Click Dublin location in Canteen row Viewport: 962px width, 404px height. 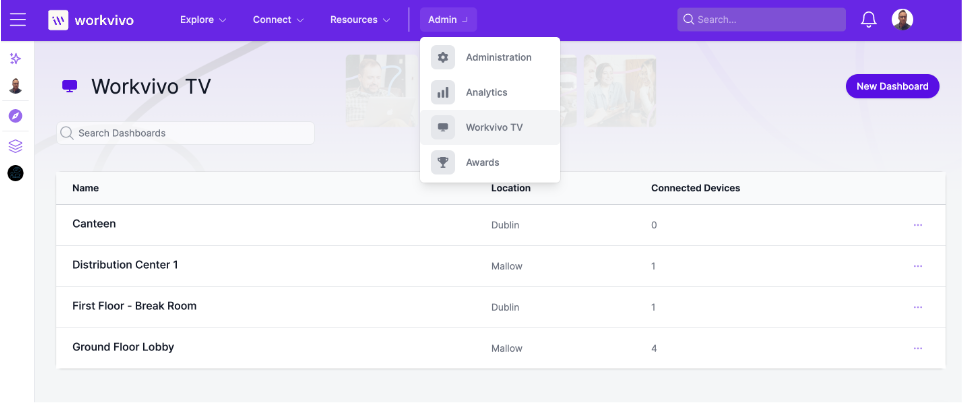(505, 225)
